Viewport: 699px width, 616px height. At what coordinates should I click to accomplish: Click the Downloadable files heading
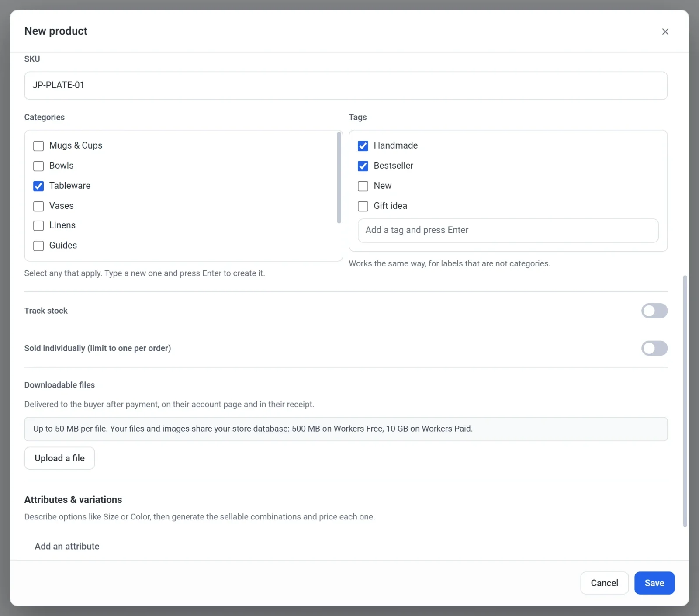coord(59,385)
